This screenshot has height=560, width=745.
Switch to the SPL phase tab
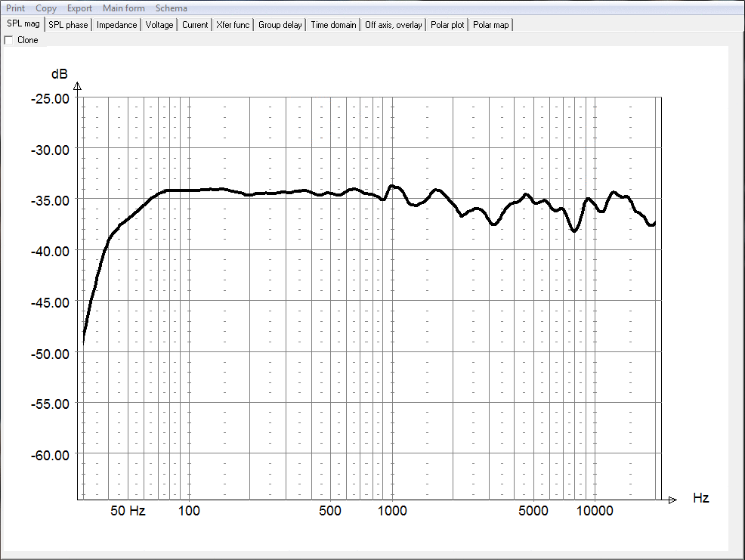click(x=69, y=25)
